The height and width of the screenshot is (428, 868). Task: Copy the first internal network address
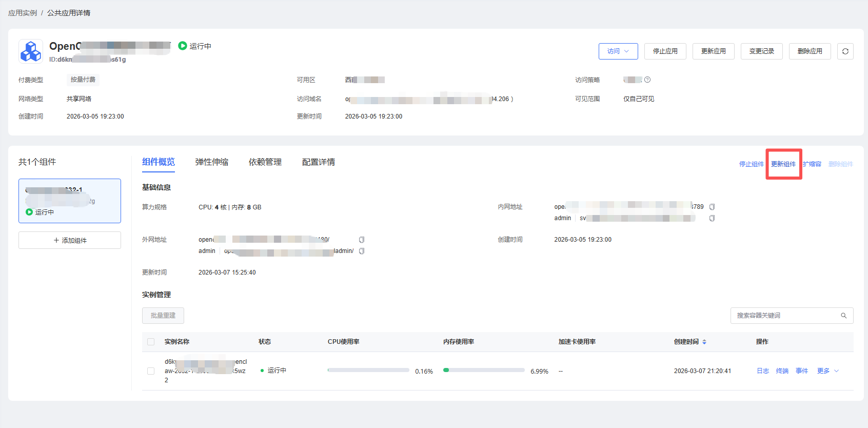712,207
